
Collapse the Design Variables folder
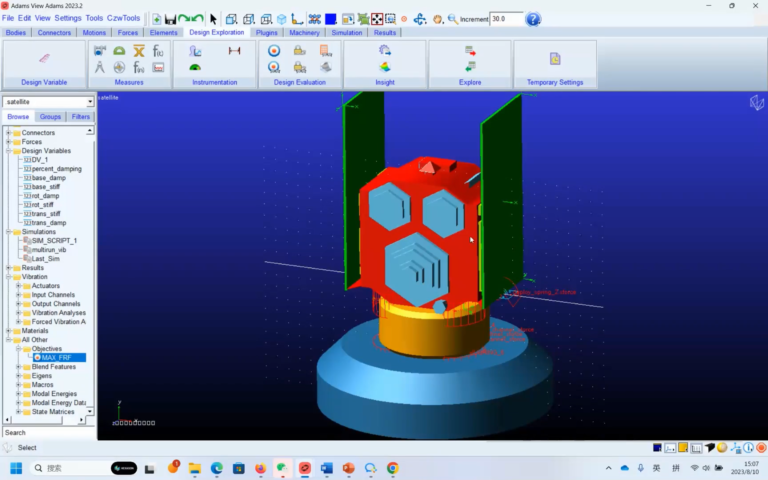click(8, 151)
